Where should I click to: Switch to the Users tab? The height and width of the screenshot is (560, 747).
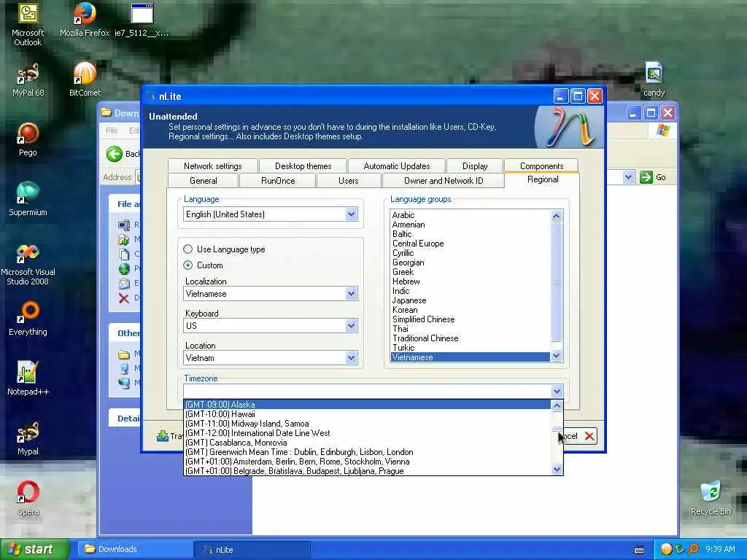click(x=348, y=181)
